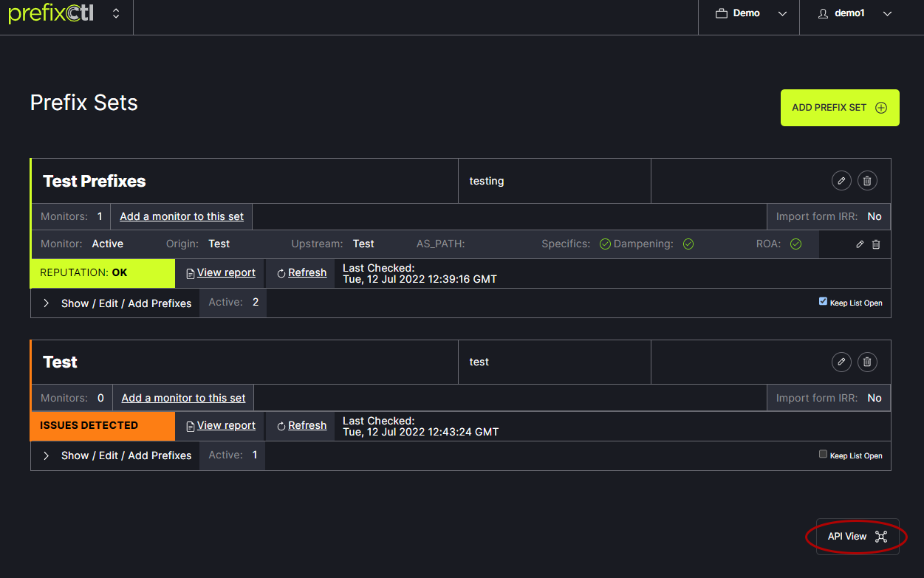Click edit pencil icon for Test Prefixes set
Image resolution: width=924 pixels, height=578 pixels.
pos(841,181)
